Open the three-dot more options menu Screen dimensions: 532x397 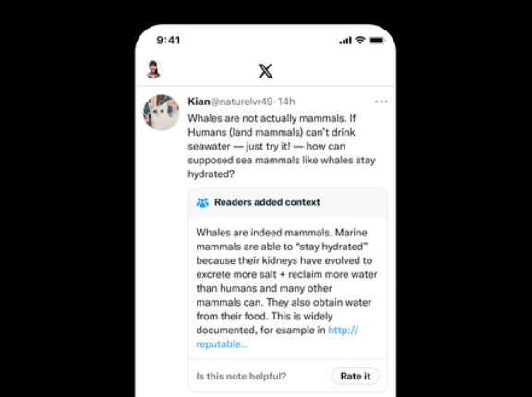pos(381,102)
